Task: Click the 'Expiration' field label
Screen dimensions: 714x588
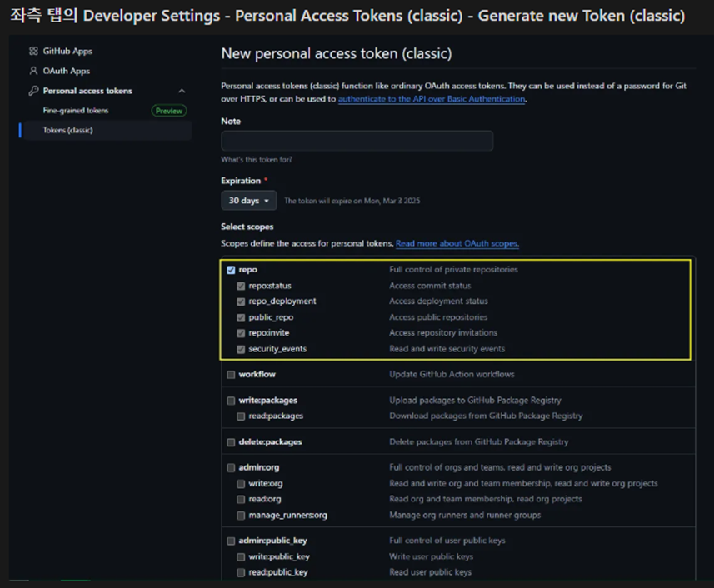Action: (x=241, y=181)
